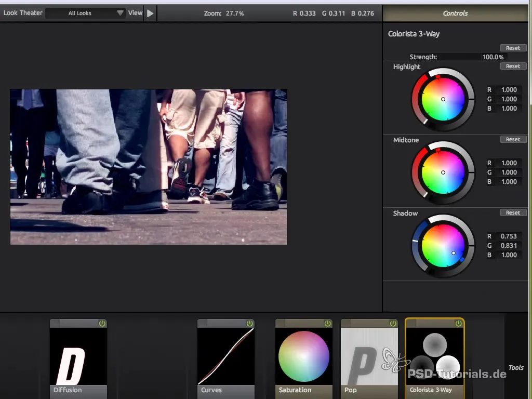The width and height of the screenshot is (532, 399).
Task: Click the Shadow luminance ring white handle
Action: [x=415, y=241]
